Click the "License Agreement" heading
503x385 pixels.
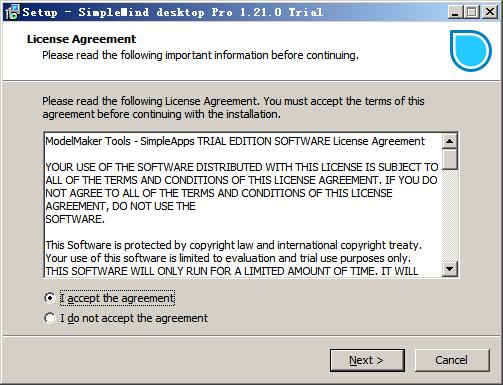81,39
